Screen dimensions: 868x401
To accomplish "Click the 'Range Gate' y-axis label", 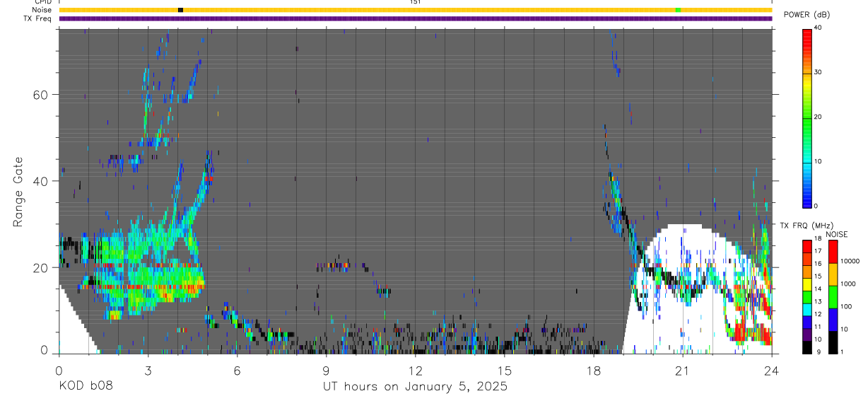I will [x=18, y=192].
